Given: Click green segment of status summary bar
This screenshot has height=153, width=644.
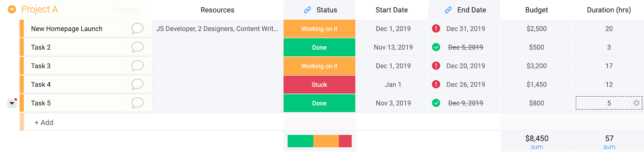Looking at the screenshot, I should click(300, 141).
